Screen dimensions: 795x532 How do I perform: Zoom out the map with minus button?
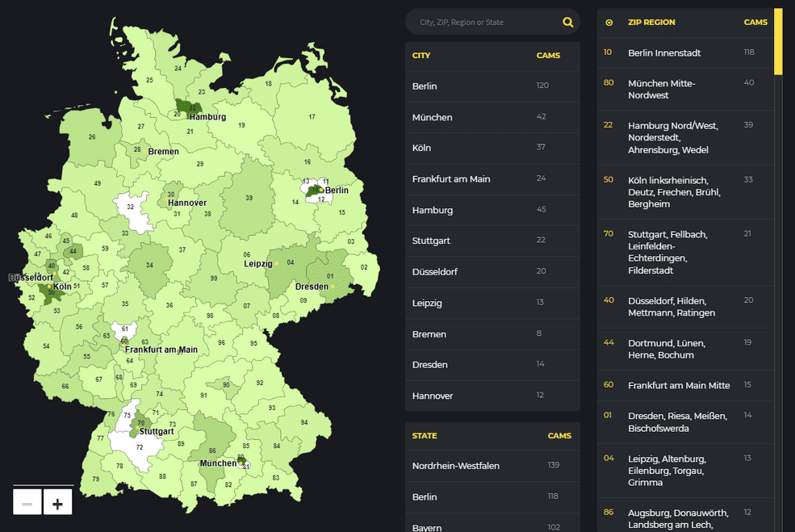click(x=27, y=503)
